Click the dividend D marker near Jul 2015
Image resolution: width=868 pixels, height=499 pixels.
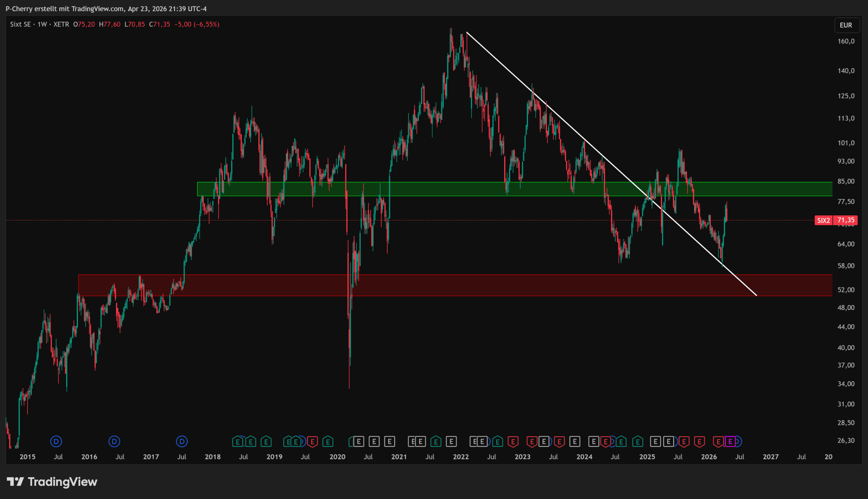(x=56, y=441)
